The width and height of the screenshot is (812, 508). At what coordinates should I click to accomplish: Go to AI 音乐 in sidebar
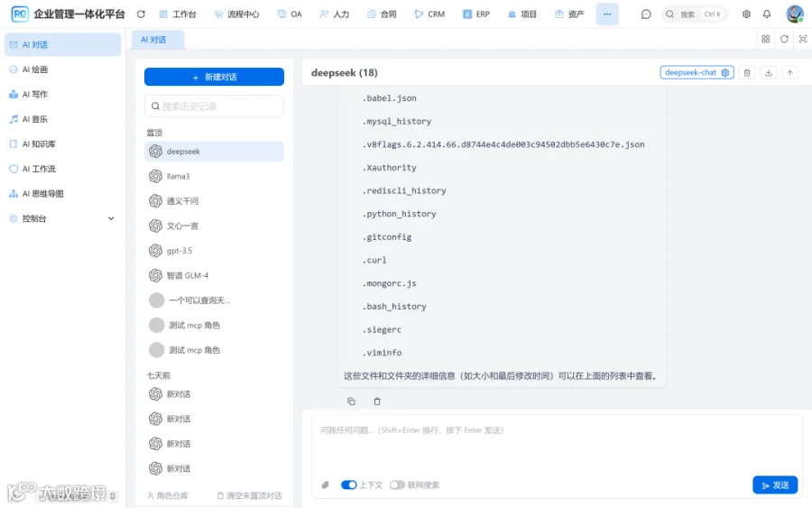click(x=62, y=119)
